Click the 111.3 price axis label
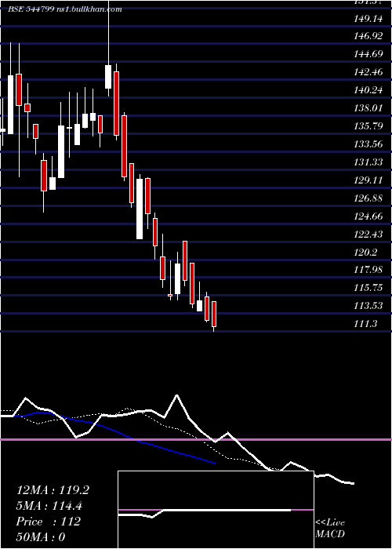The image size is (392, 549). click(366, 324)
